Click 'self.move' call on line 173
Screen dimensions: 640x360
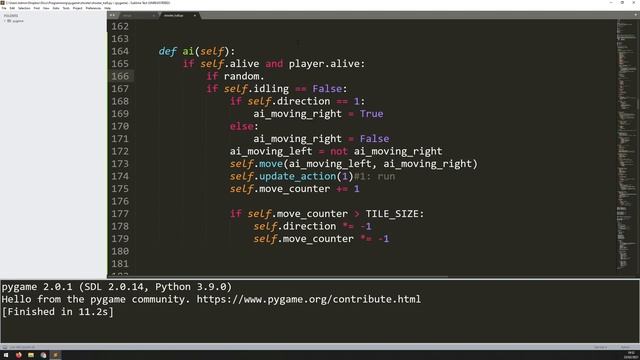click(x=256, y=164)
